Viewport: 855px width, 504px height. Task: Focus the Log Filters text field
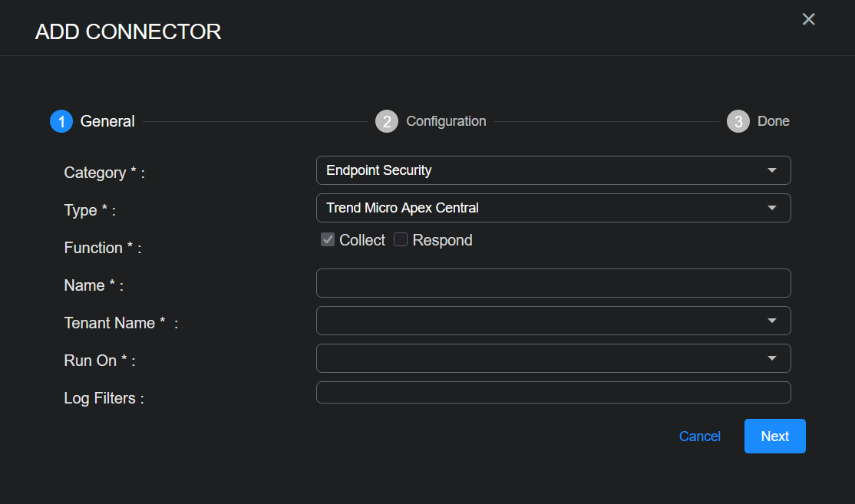point(553,392)
